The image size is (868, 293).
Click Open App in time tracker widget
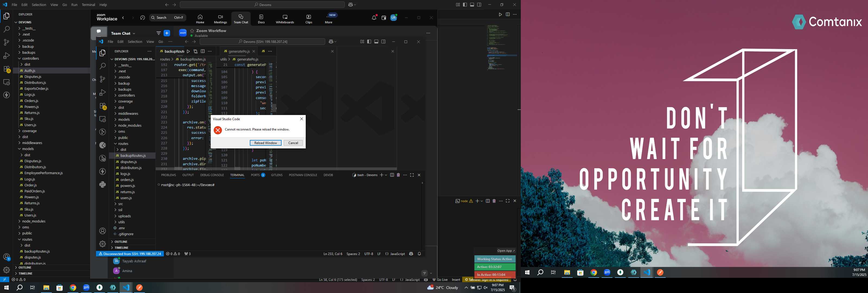tap(506, 250)
